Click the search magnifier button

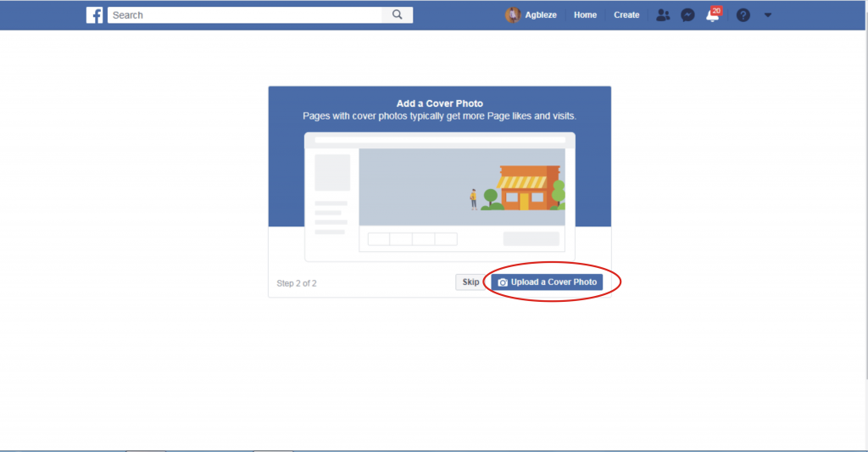tap(398, 15)
